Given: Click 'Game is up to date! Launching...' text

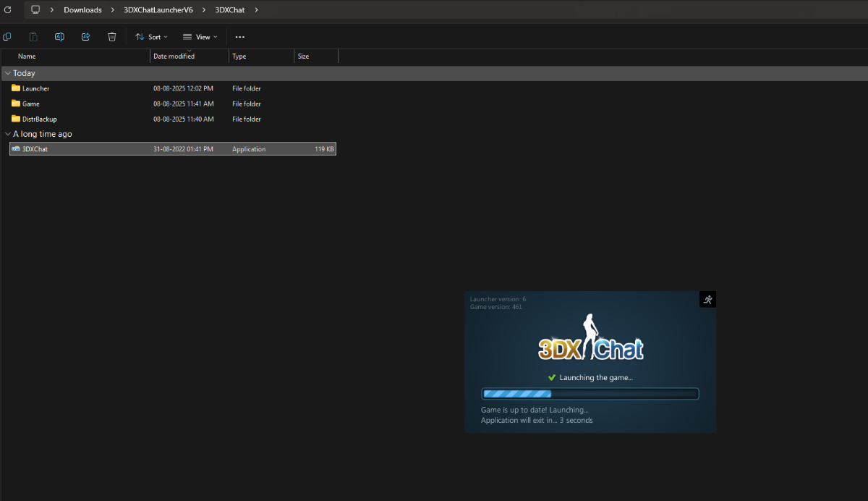Looking at the screenshot, I should [535, 410].
